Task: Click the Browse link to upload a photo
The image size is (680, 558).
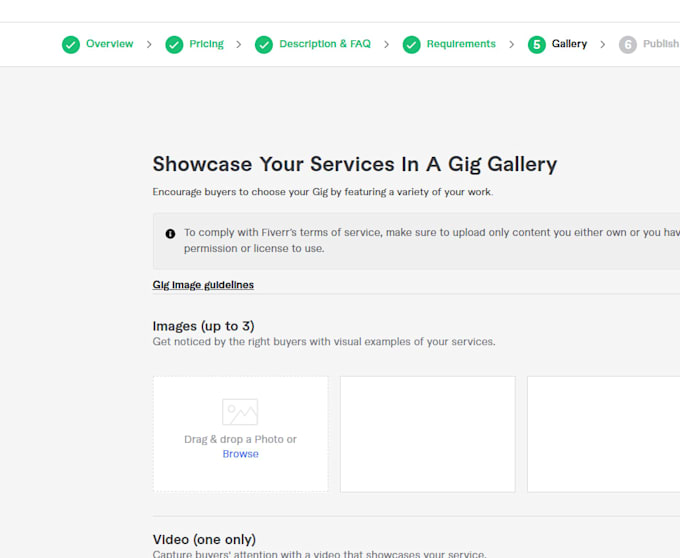Action: coord(240,454)
